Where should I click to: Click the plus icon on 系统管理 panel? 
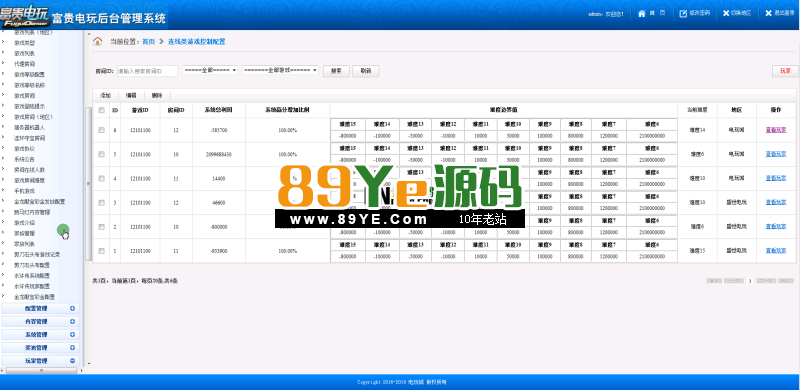click(72, 335)
